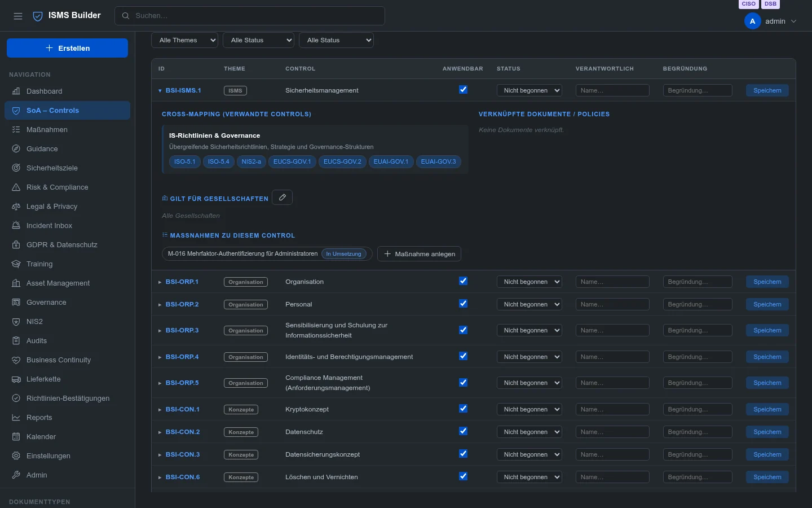Click the Erstellen button
The width and height of the screenshot is (812, 508).
(67, 48)
